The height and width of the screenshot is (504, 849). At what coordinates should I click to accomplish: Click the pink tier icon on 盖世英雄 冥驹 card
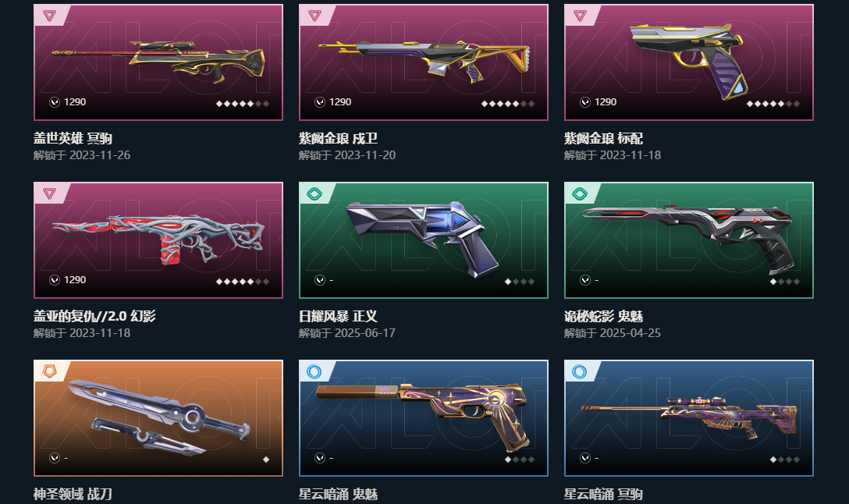click(x=49, y=16)
